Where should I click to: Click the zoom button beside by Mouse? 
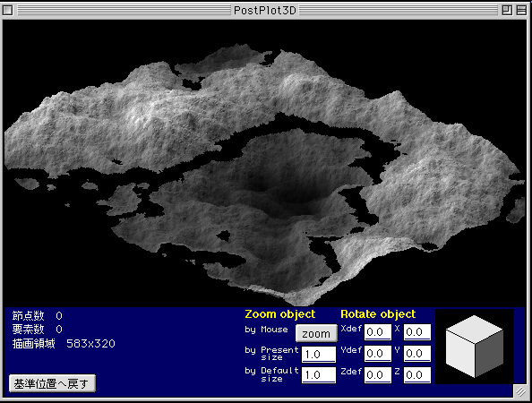pyautogui.click(x=316, y=333)
